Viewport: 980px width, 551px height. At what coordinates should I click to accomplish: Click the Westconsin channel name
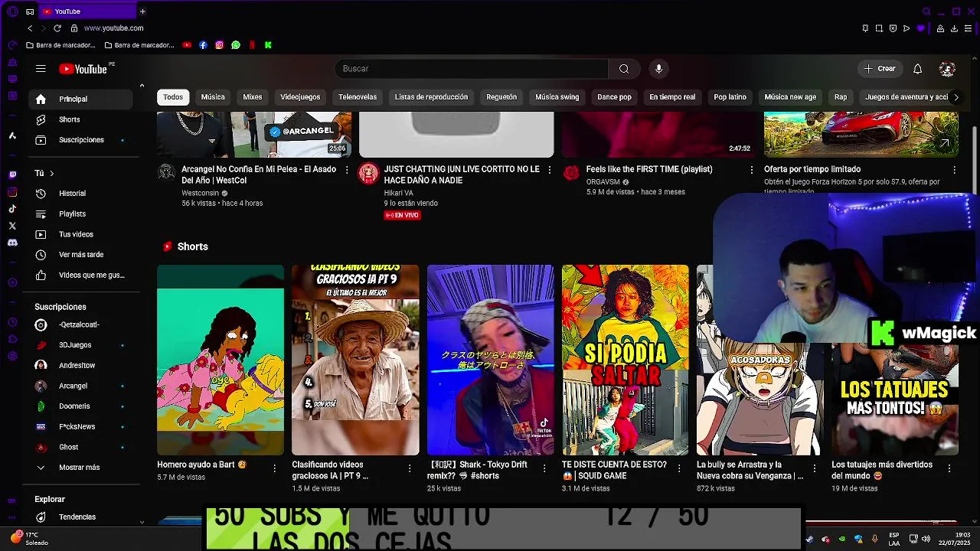coord(200,193)
